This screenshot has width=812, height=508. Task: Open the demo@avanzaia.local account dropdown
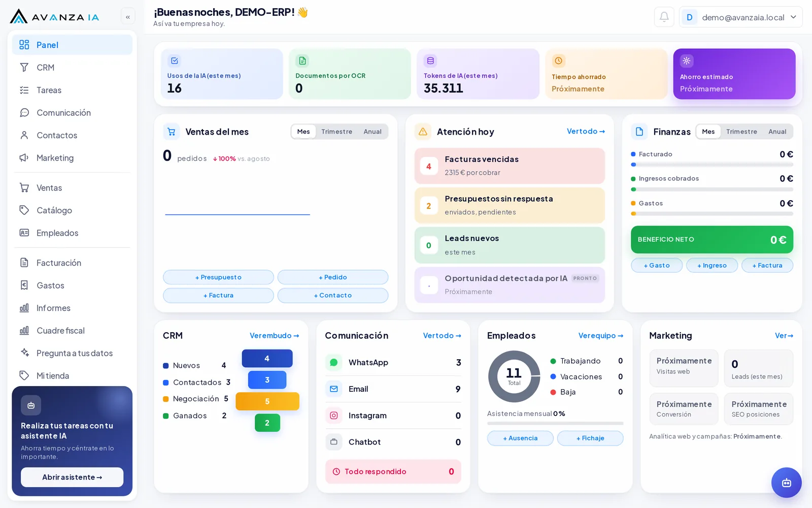point(741,17)
